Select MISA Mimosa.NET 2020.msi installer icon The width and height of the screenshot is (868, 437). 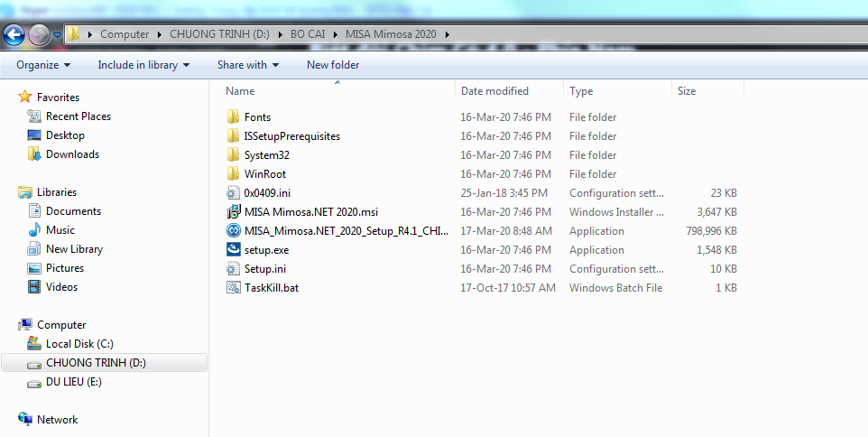(233, 211)
